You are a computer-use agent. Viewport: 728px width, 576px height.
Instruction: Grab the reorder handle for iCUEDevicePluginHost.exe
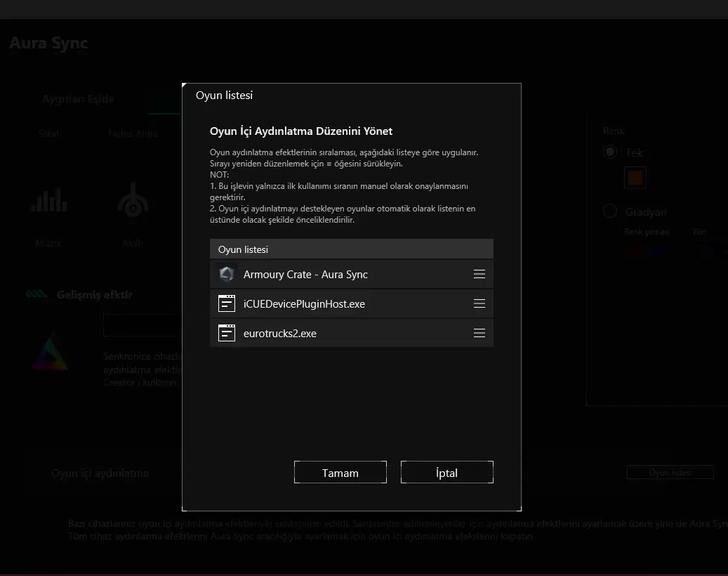click(479, 303)
